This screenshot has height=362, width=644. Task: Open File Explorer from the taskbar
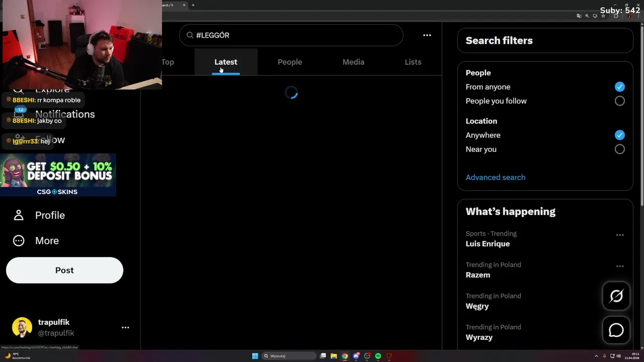click(334, 356)
